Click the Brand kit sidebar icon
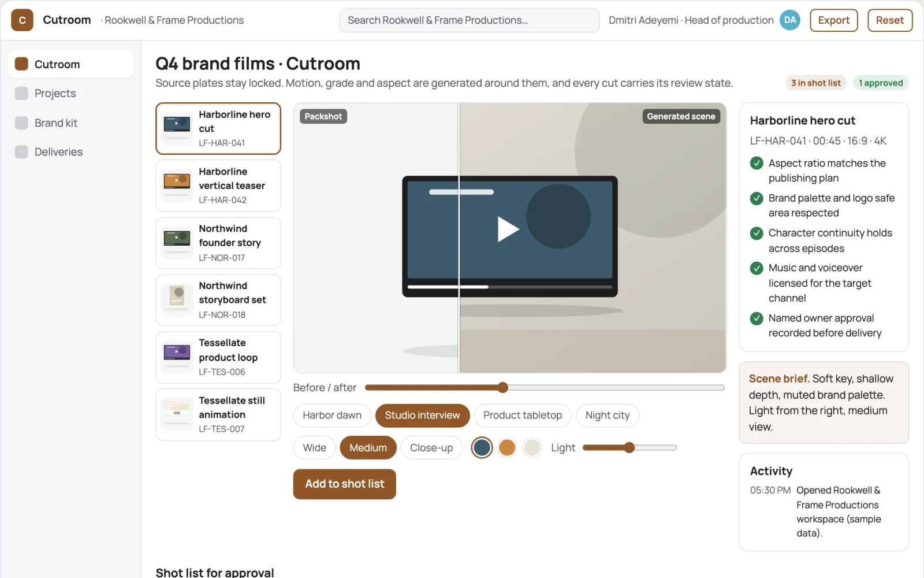 coord(21,123)
